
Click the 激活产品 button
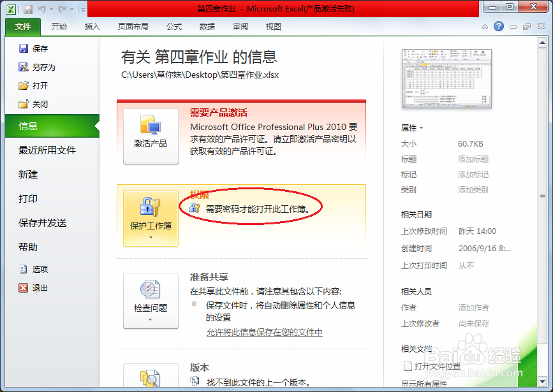(151, 136)
